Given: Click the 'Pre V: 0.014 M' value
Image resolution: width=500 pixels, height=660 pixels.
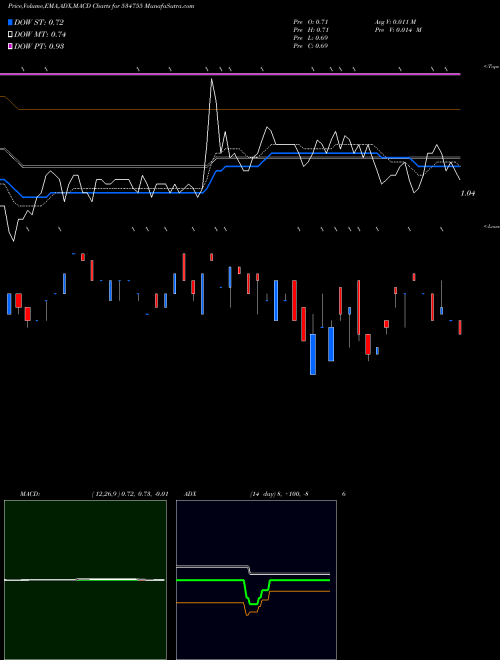Looking at the screenshot, I should (398, 30).
